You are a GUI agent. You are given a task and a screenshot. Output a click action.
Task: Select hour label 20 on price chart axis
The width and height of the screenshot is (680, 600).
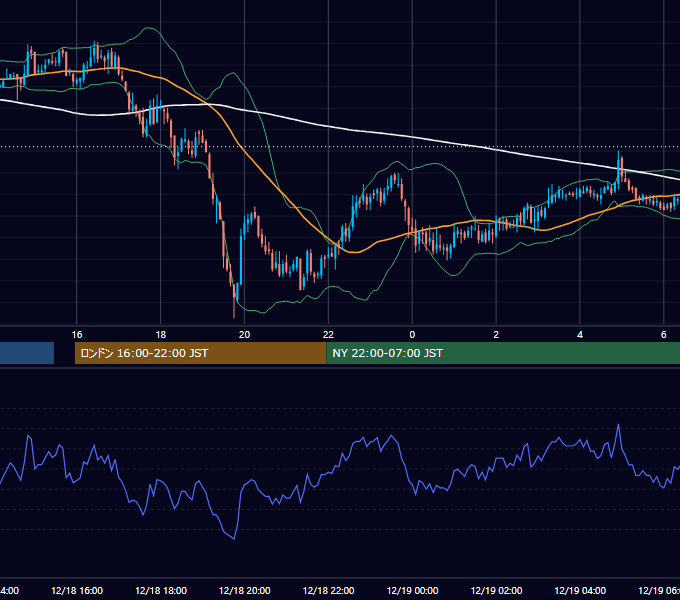(245, 335)
